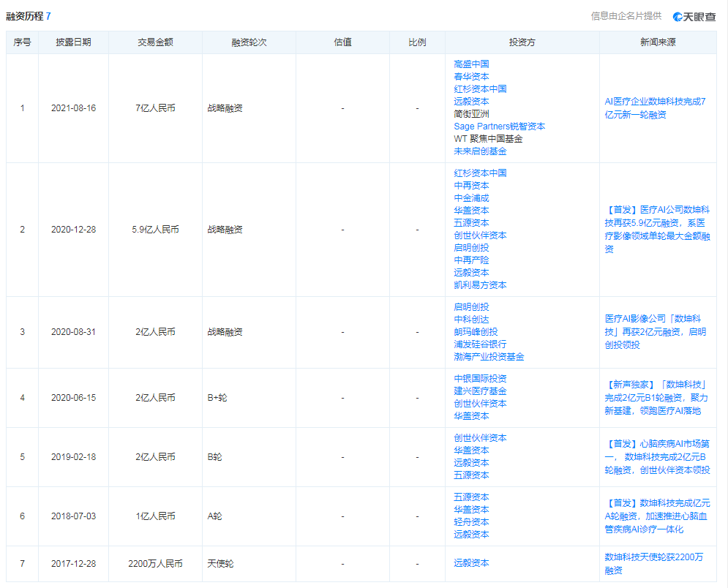This screenshot has height=588, width=728.
Task: Click the 序号 column header
Action: [22, 42]
